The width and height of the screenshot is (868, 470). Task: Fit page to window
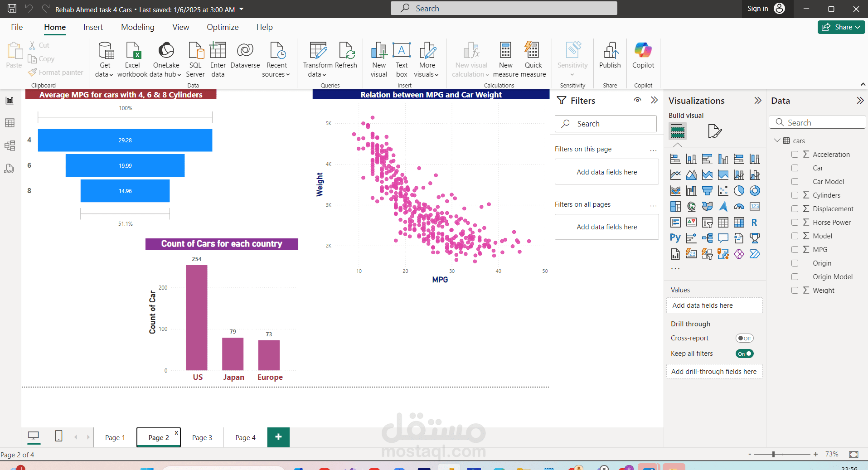pyautogui.click(x=854, y=454)
